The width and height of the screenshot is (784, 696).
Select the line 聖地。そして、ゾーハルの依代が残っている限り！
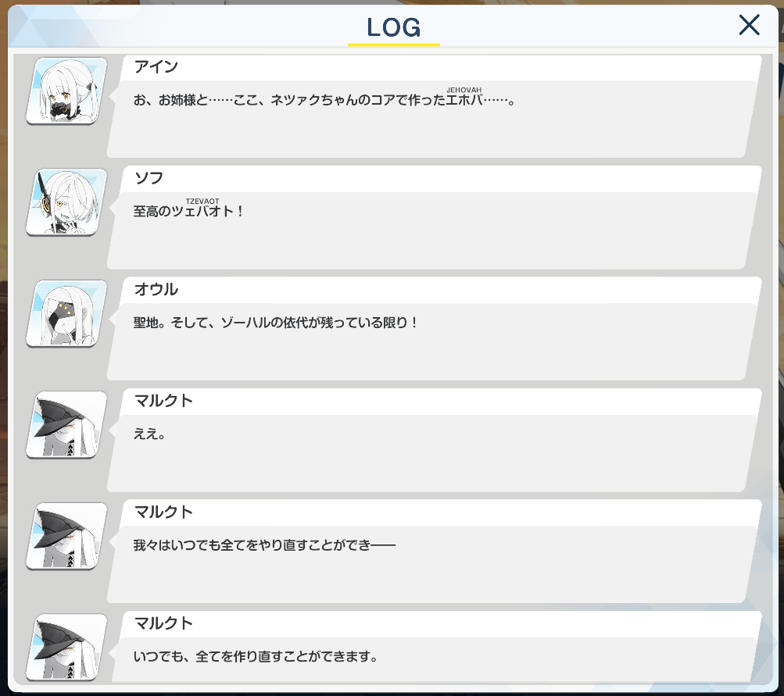(275, 323)
